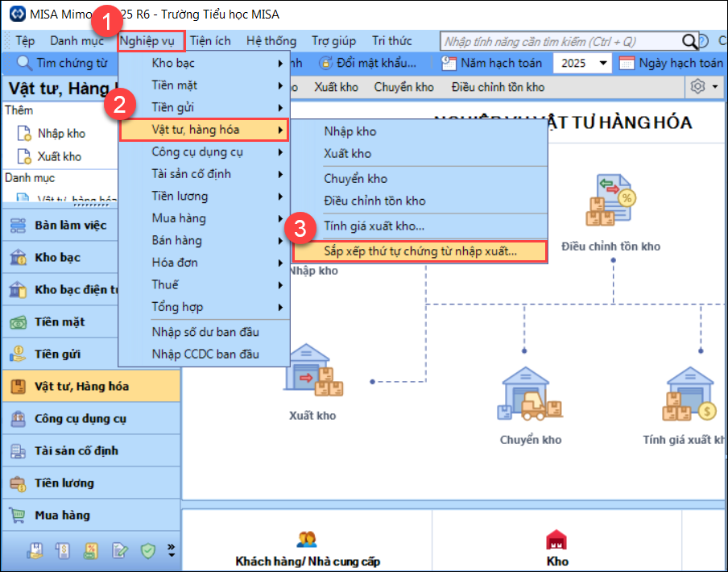The image size is (728, 572).
Task: Click the Chuyển kho forklift icon in the diagram
Action: 530,394
